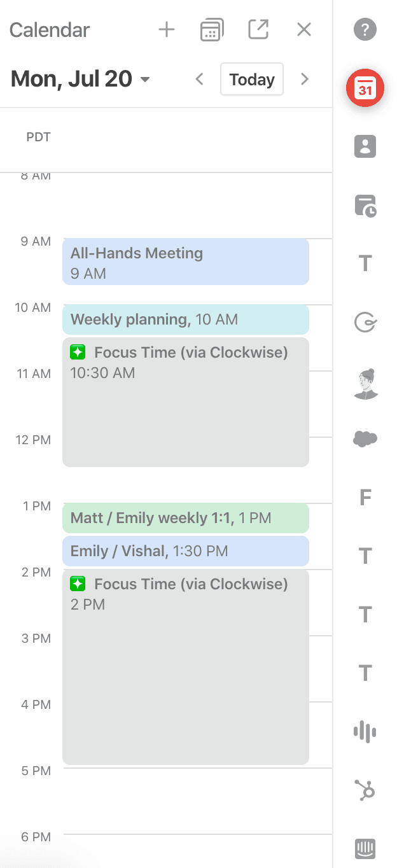Viewport: 397px width, 868px height.
Task: Open the Intercom sidebar icon
Action: [365, 848]
